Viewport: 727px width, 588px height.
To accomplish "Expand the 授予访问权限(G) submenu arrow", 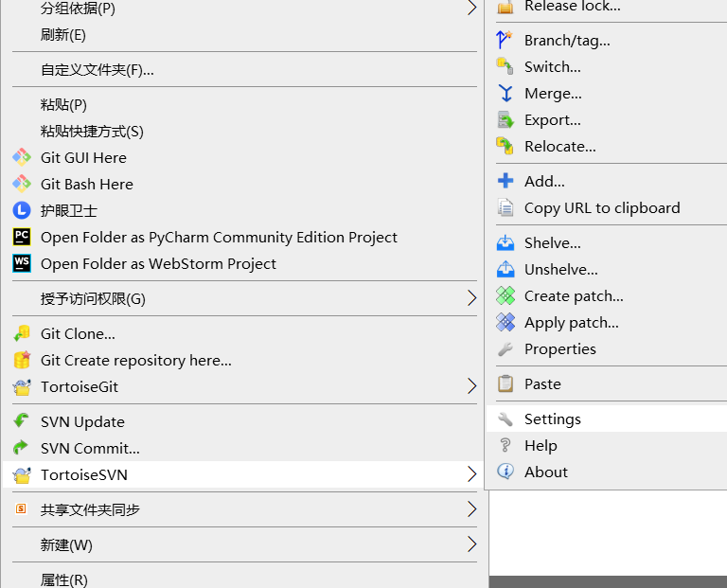I will [472, 297].
